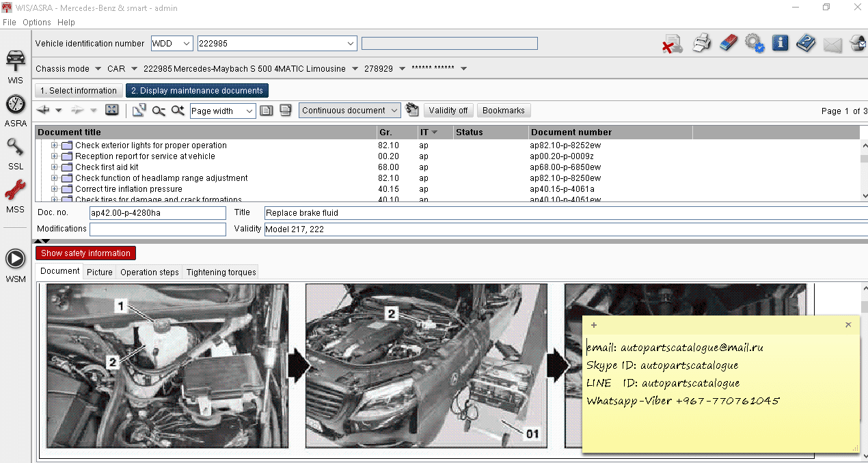This screenshot has width=868, height=463.
Task: Open the Options menu
Action: (x=36, y=23)
